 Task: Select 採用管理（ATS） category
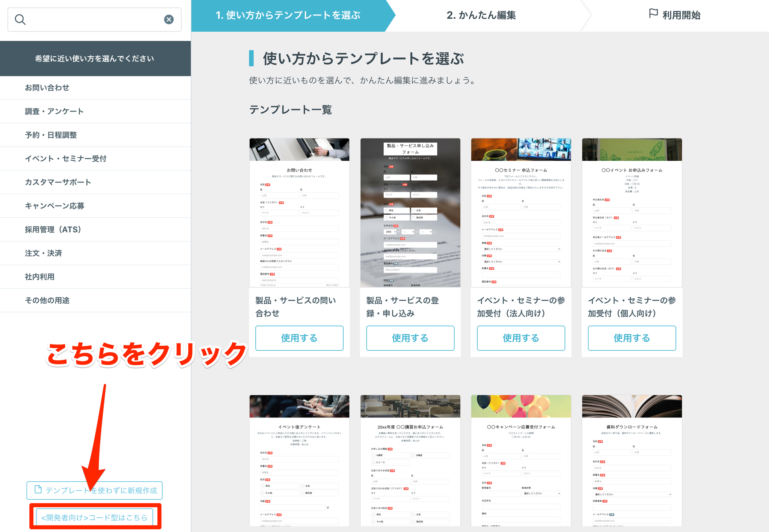(53, 229)
